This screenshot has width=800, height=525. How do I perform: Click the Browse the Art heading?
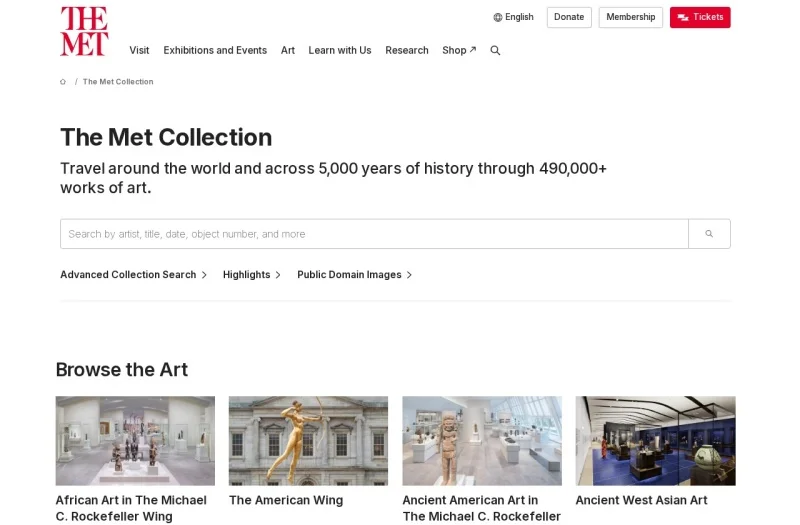(121, 369)
